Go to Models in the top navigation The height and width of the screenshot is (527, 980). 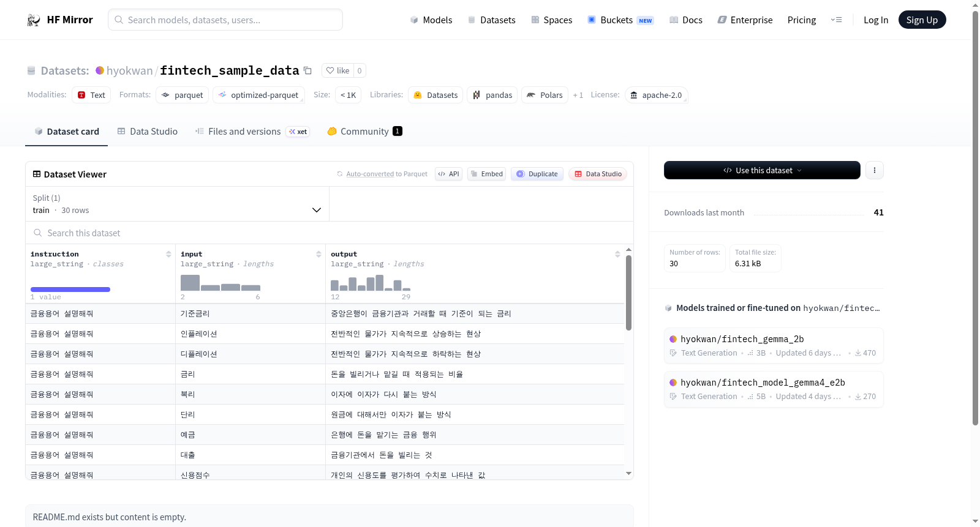point(431,20)
